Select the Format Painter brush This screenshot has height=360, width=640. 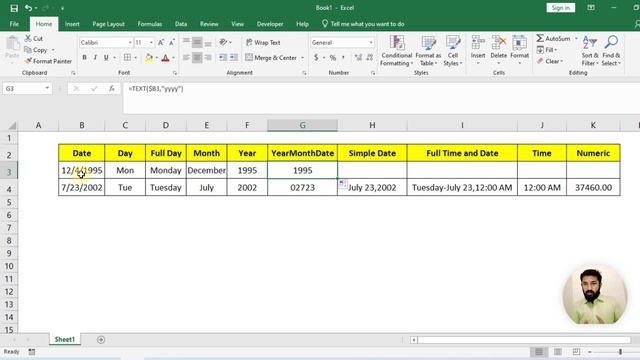click(x=28, y=61)
